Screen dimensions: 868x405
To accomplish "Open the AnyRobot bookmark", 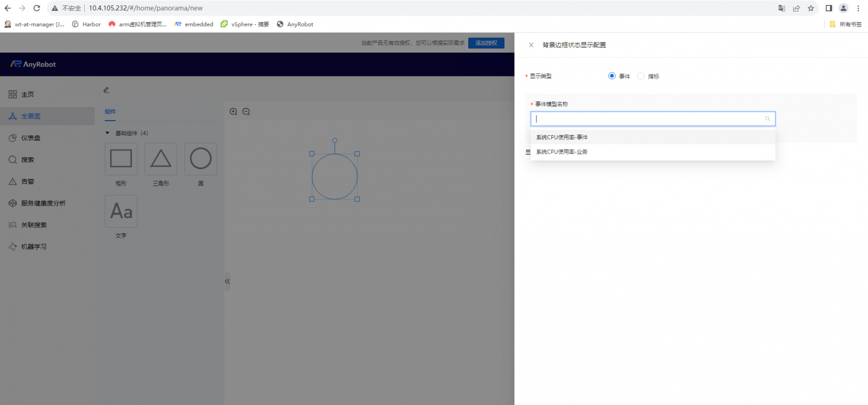I will click(295, 24).
